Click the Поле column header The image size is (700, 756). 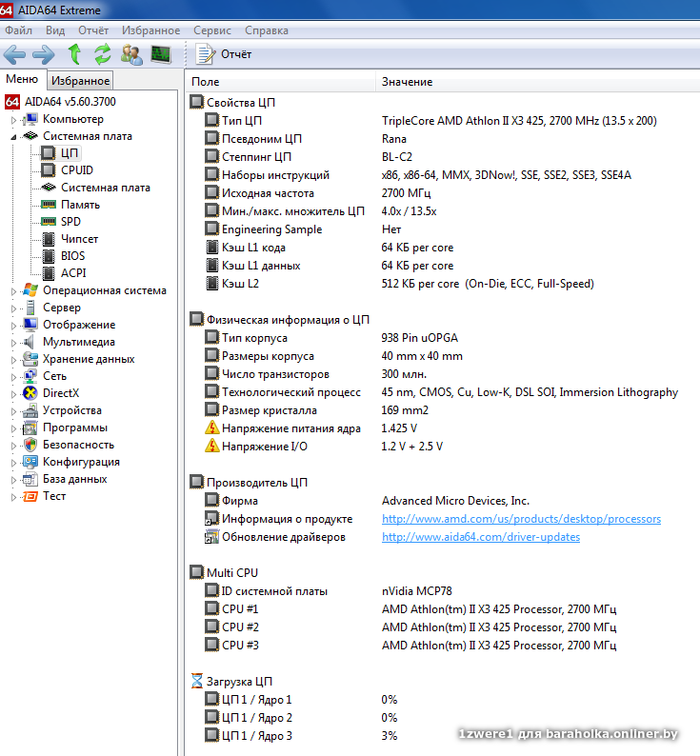click(280, 82)
